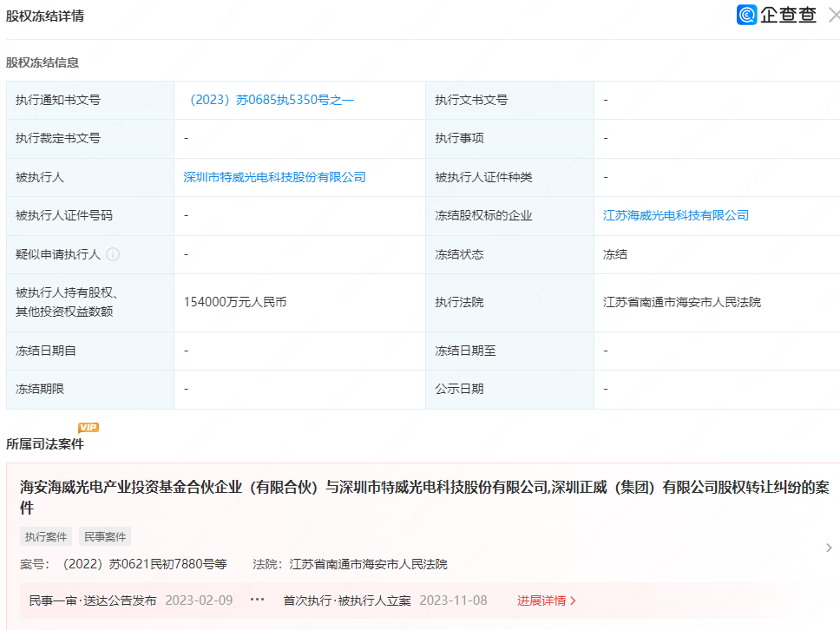This screenshot has height=630, width=840.
Task: Open the 海安海威光电产业投资基金 case title
Action: tap(424, 497)
